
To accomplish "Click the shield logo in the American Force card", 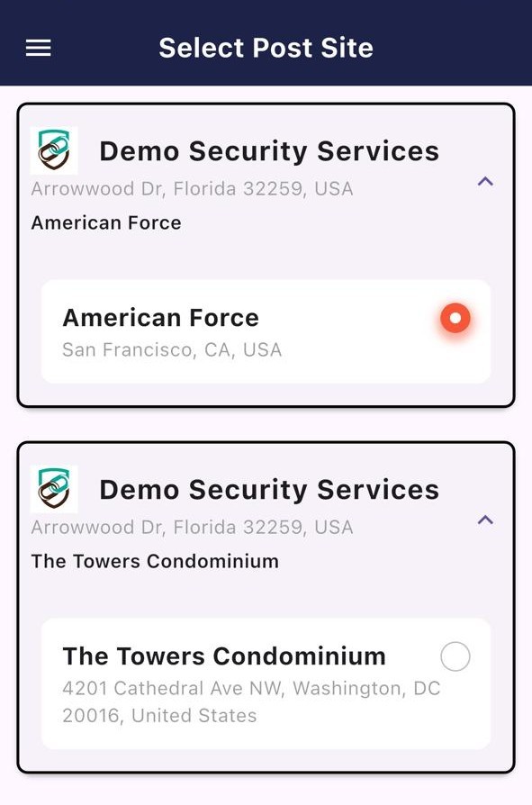I will (x=54, y=150).
